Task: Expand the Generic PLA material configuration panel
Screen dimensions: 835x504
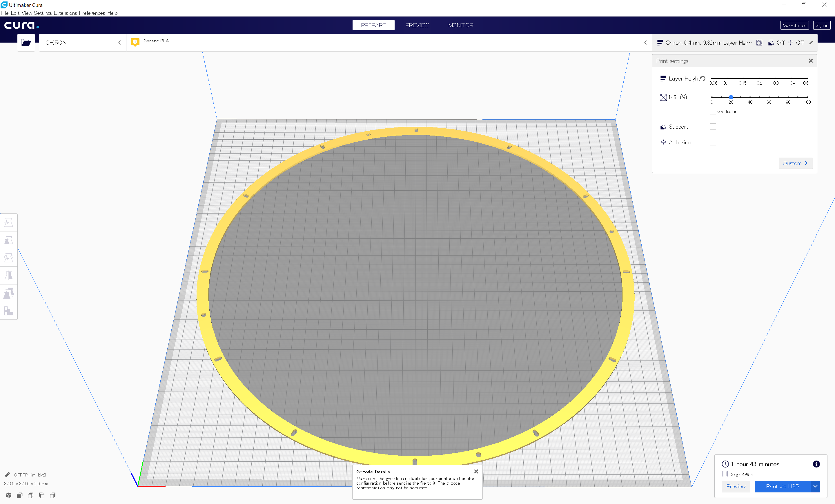Action: [x=389, y=43]
